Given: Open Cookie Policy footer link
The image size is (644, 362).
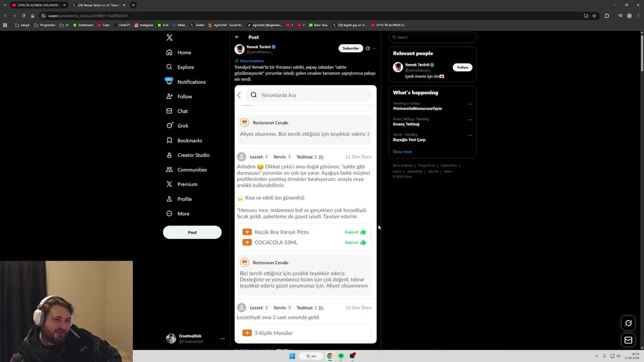Looking at the screenshot, I should 449,165.
